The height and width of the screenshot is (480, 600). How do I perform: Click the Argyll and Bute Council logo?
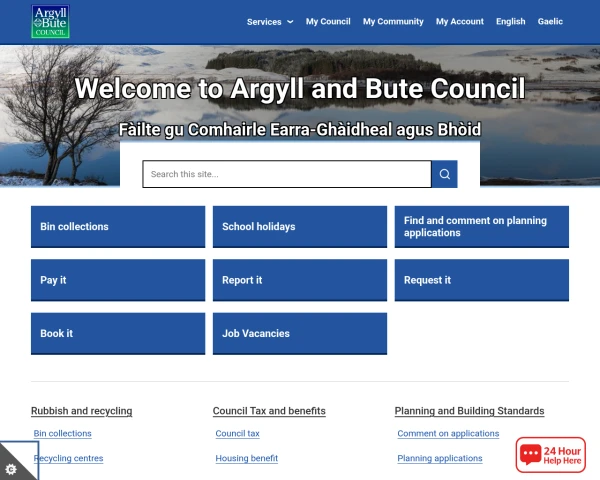50,21
